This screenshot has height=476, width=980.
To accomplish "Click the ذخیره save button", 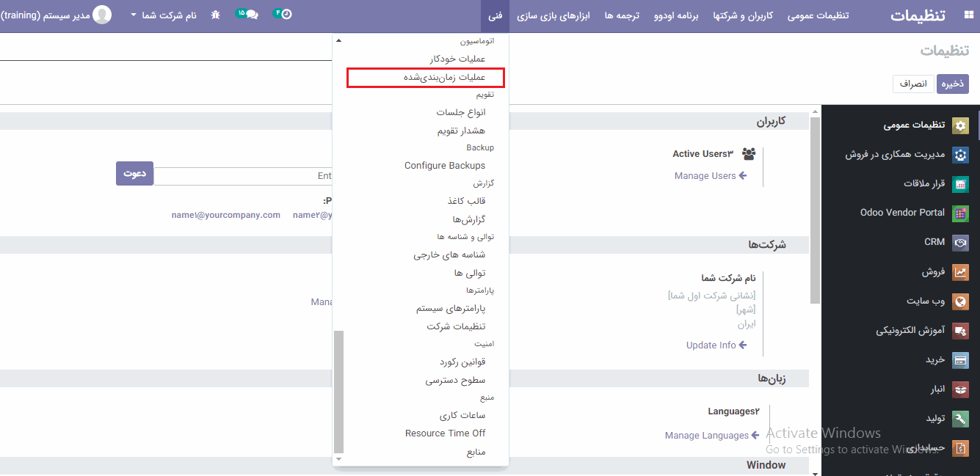I will [953, 84].
